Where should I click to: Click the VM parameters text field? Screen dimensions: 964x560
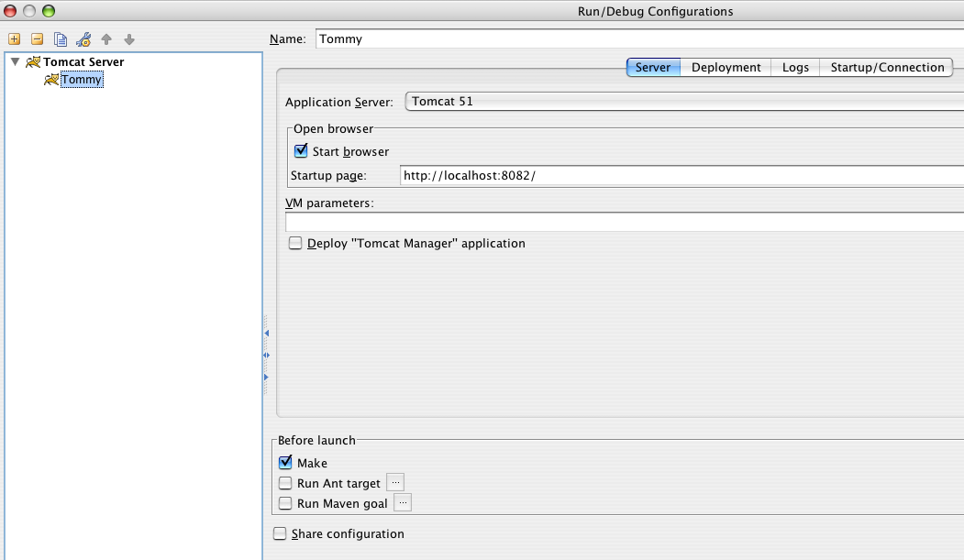click(624, 222)
